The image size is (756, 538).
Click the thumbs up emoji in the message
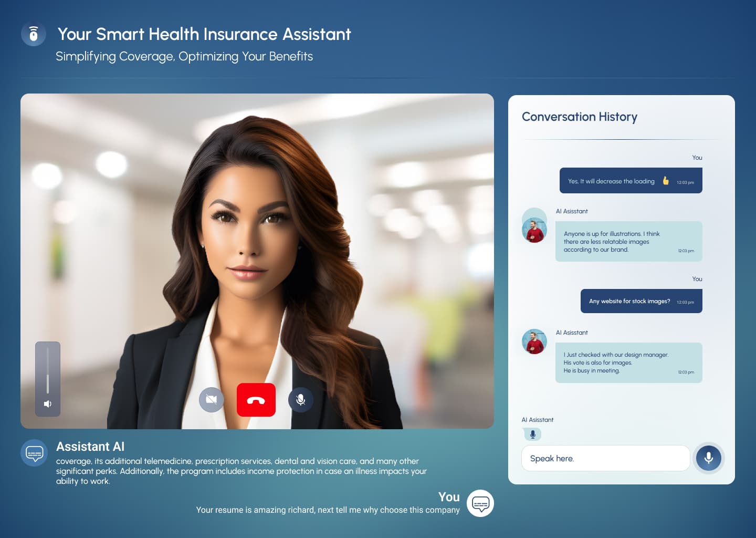[665, 180]
